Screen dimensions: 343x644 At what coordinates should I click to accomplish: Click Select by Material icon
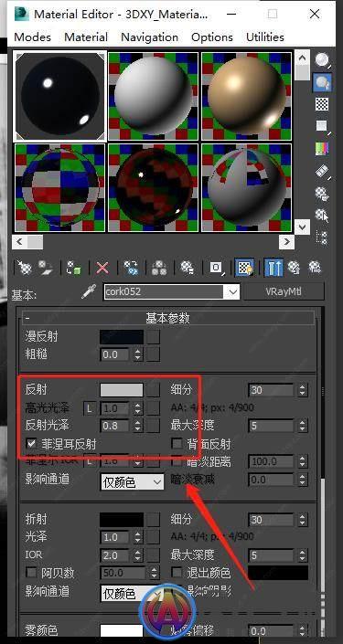coord(323,215)
